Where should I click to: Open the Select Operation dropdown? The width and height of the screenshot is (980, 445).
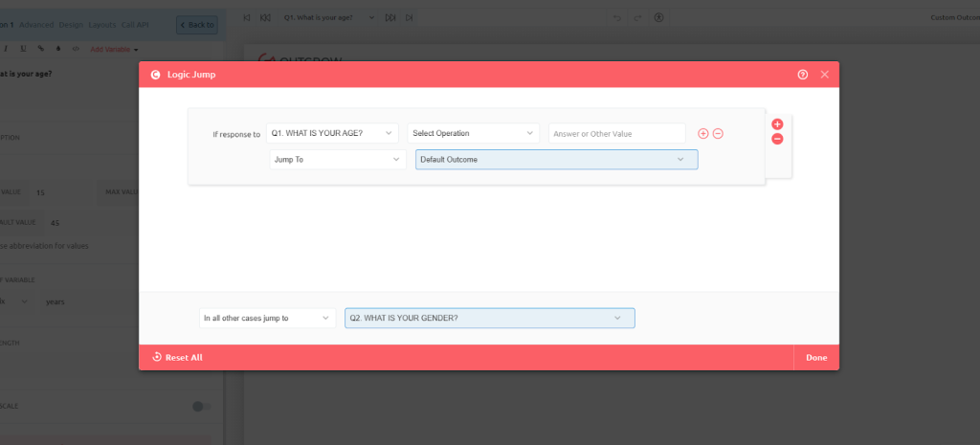[473, 133]
